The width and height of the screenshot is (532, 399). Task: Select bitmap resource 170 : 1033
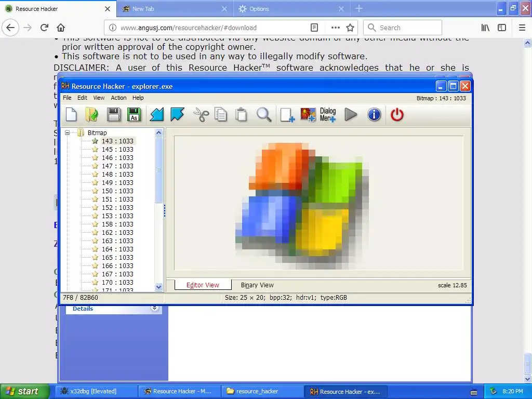(117, 282)
